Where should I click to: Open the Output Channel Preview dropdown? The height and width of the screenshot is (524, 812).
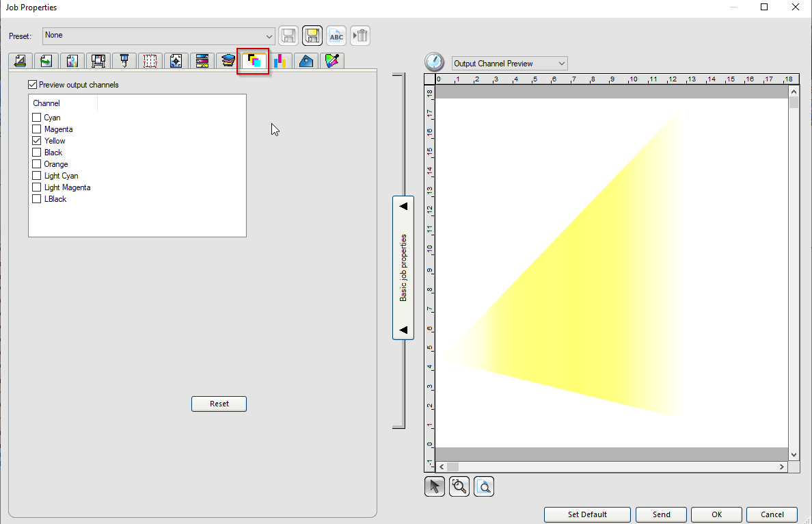click(x=510, y=63)
